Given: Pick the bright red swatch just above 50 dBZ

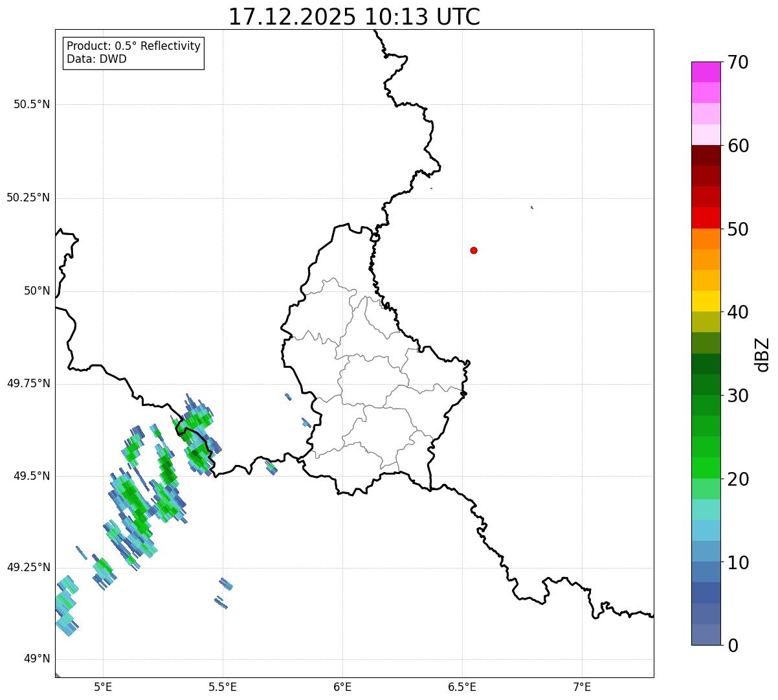Looking at the screenshot, I should point(706,218).
